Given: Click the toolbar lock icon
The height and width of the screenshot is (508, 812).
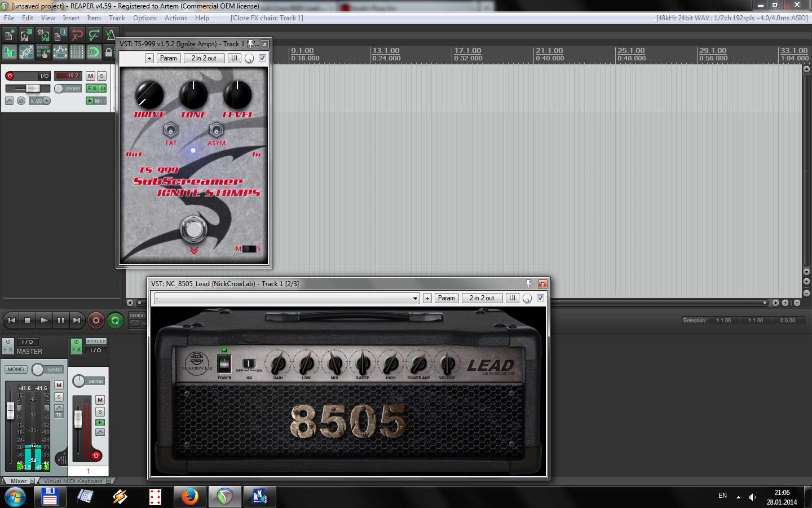Looking at the screenshot, I should pos(109,52).
